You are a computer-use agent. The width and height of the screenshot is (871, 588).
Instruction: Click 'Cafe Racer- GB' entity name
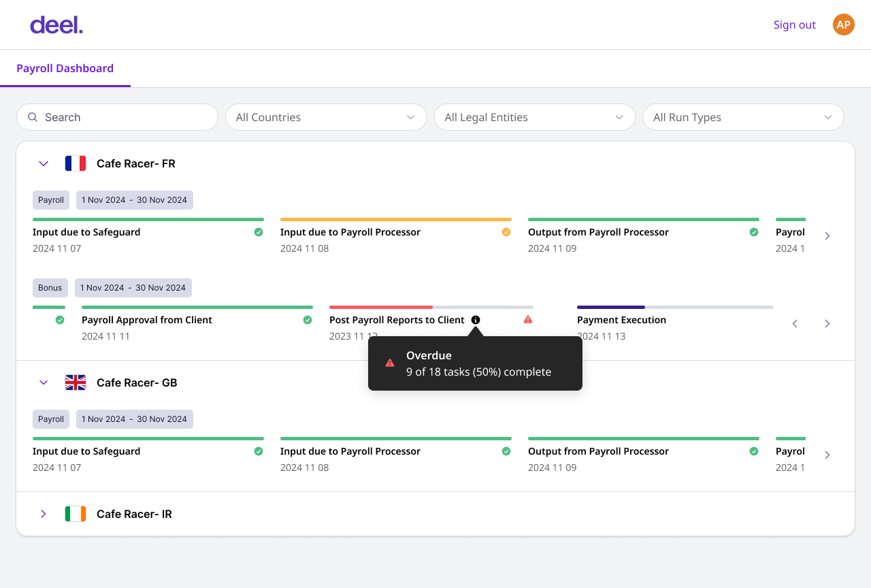[137, 382]
